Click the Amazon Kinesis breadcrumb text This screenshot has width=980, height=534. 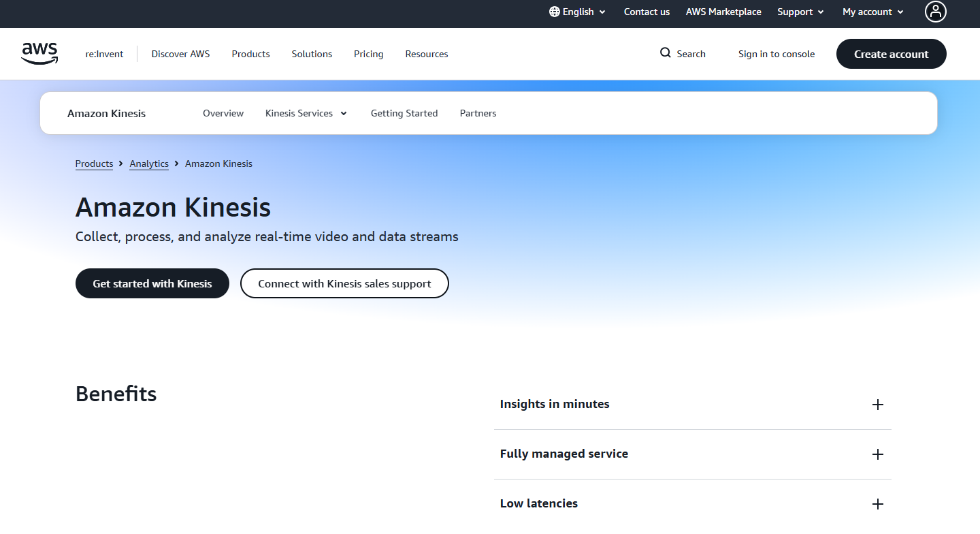click(x=218, y=163)
